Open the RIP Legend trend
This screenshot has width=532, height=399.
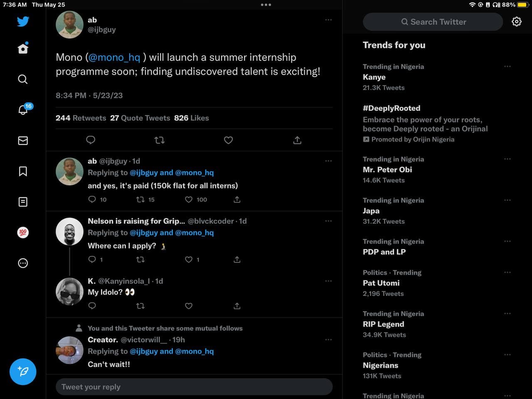383,324
